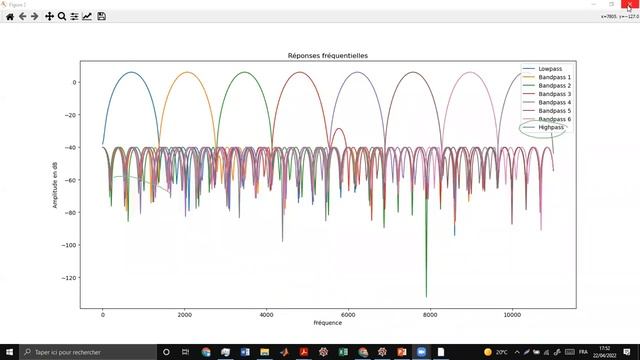Open Edit axis and curve parameters icon

point(87,16)
